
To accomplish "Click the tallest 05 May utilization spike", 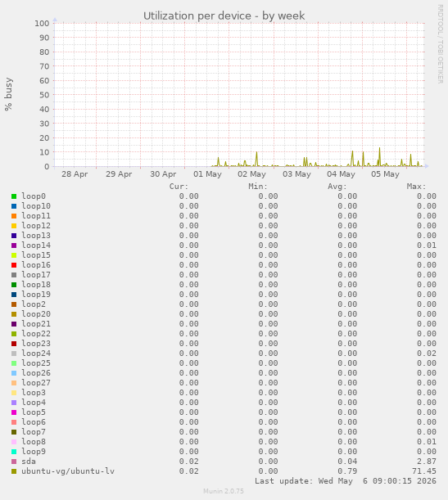I will (379, 156).
